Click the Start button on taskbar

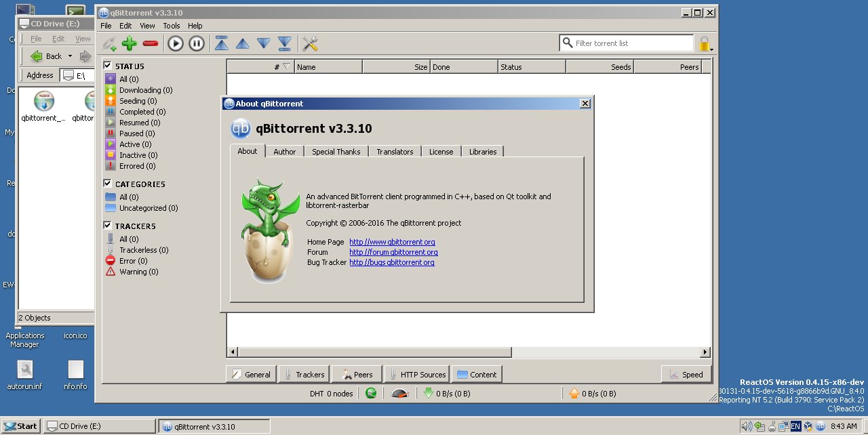(21, 426)
